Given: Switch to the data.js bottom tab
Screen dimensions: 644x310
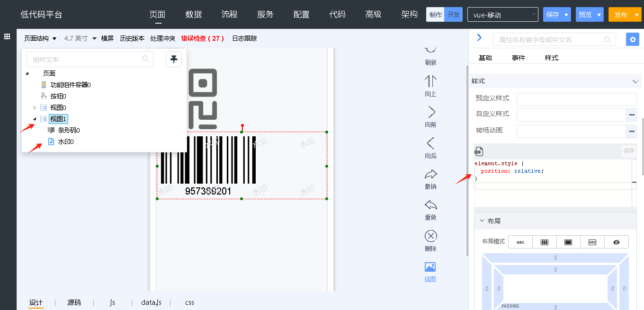Looking at the screenshot, I should pyautogui.click(x=152, y=302).
